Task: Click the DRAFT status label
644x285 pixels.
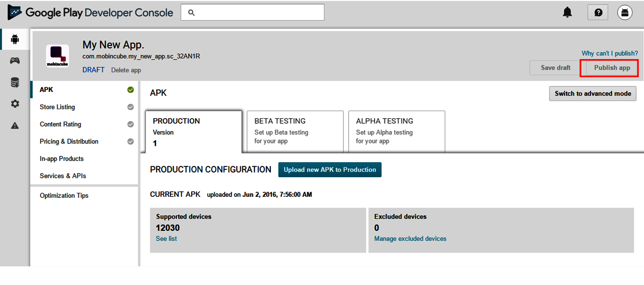Action: click(x=93, y=70)
